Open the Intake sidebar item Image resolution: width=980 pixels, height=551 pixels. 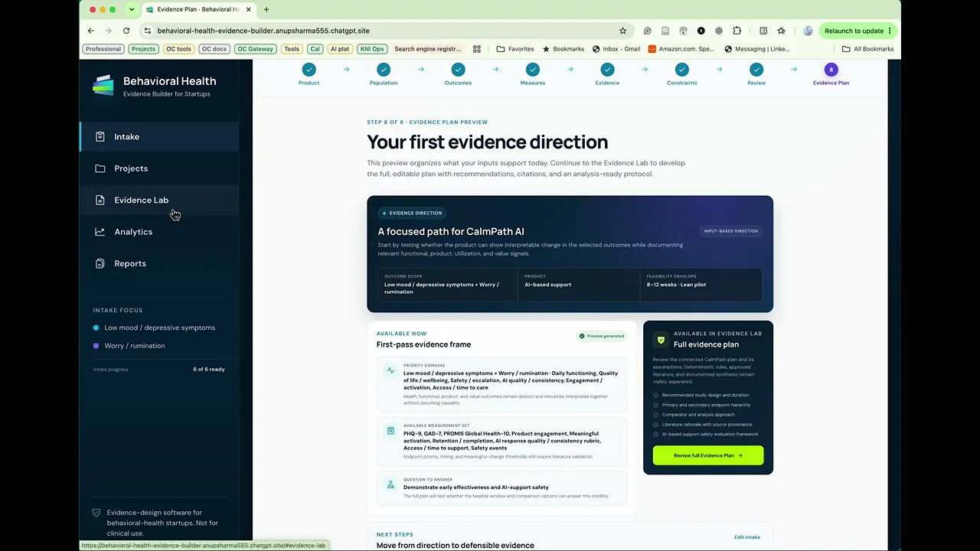click(x=159, y=137)
